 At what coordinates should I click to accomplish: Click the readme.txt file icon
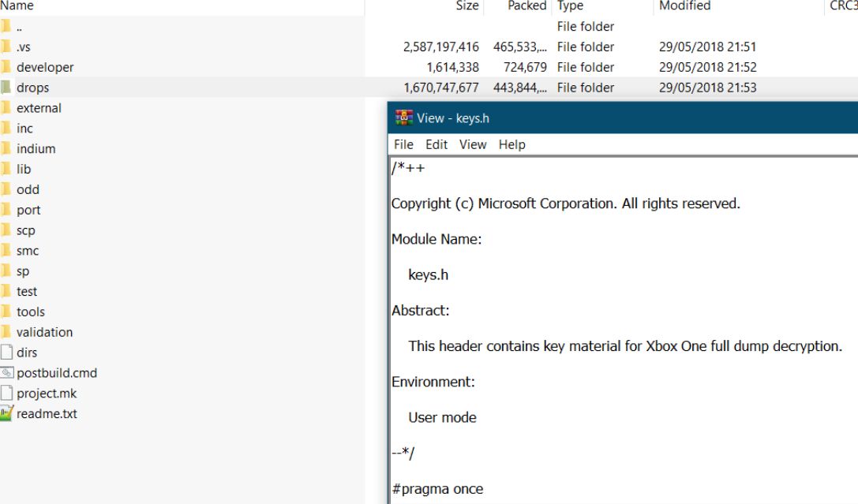(6, 413)
